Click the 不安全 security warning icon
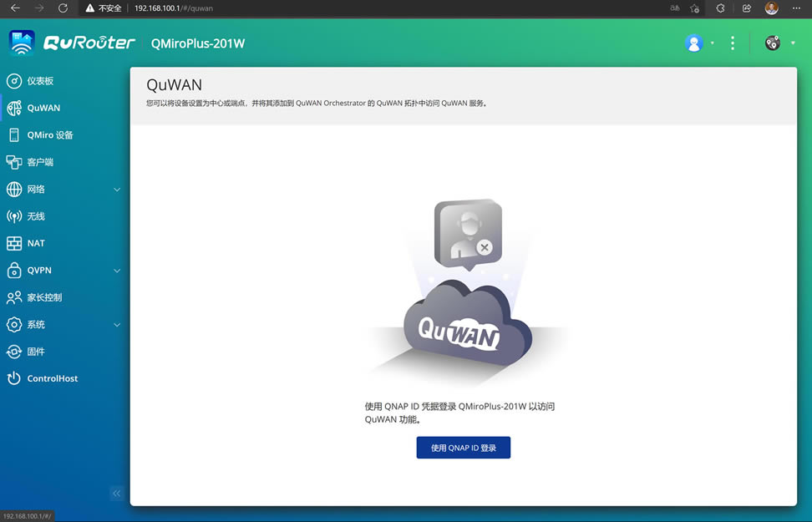812x522 pixels. 90,8
